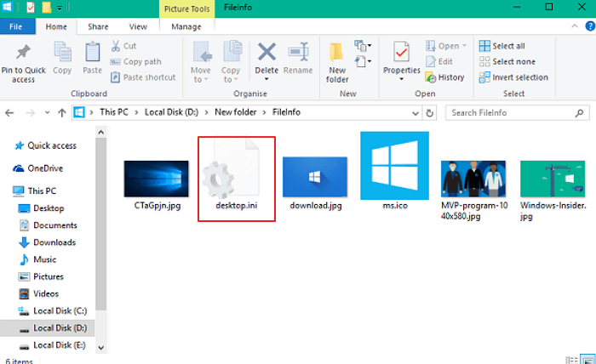Screen dimensions: 596x364
Task: Open the Help question mark icon
Action: 590,26
